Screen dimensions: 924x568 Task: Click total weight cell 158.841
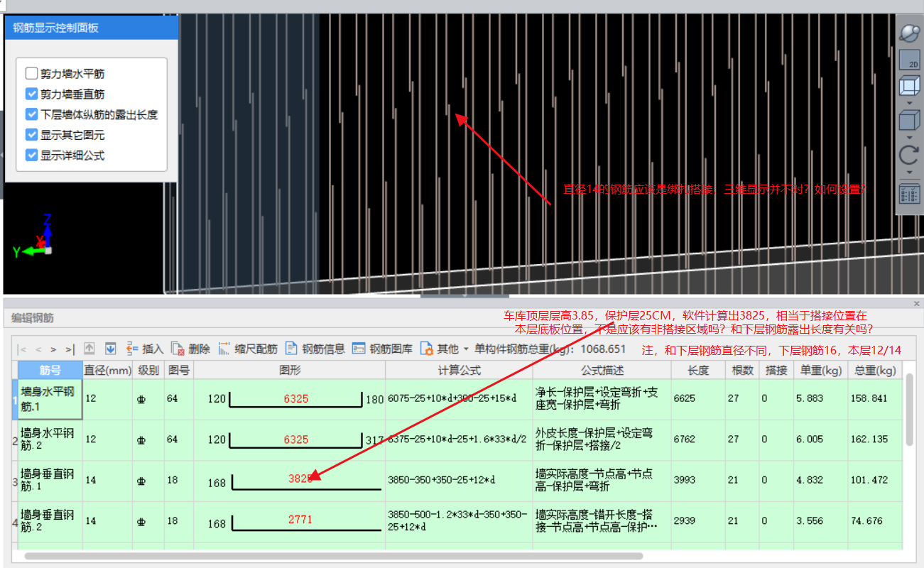(875, 399)
